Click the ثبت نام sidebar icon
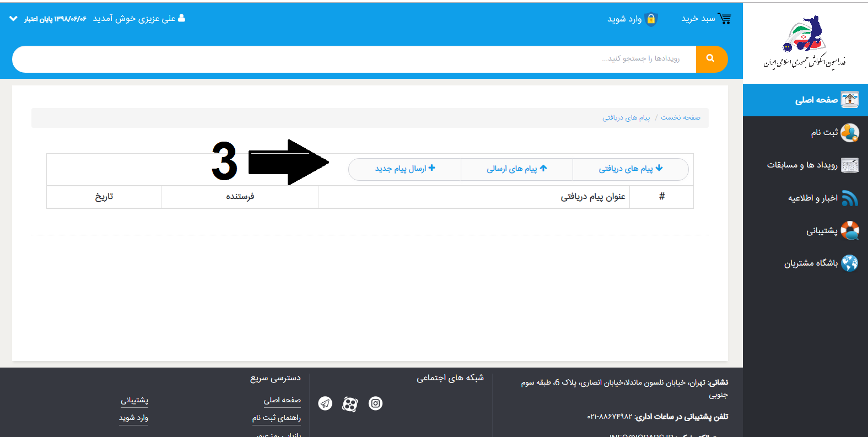This screenshot has height=437, width=868. point(849,133)
